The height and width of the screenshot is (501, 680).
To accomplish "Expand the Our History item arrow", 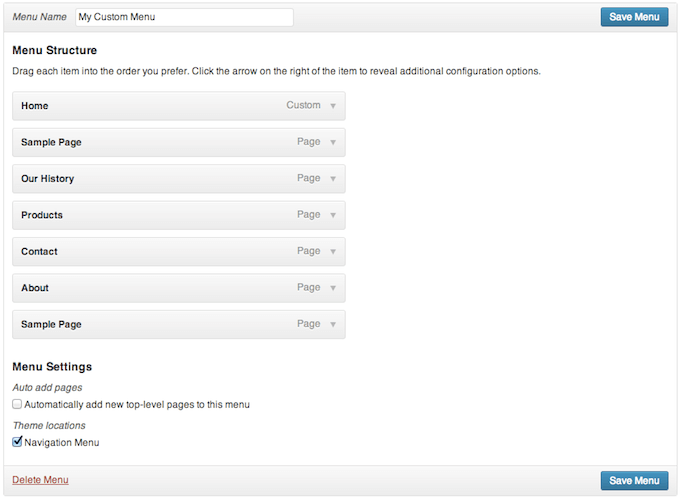I will pyautogui.click(x=333, y=179).
